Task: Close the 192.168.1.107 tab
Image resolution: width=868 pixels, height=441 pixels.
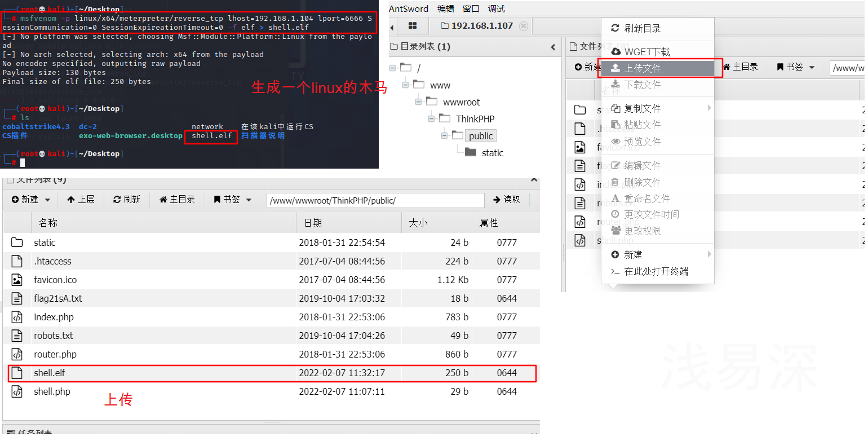Action: (x=524, y=26)
